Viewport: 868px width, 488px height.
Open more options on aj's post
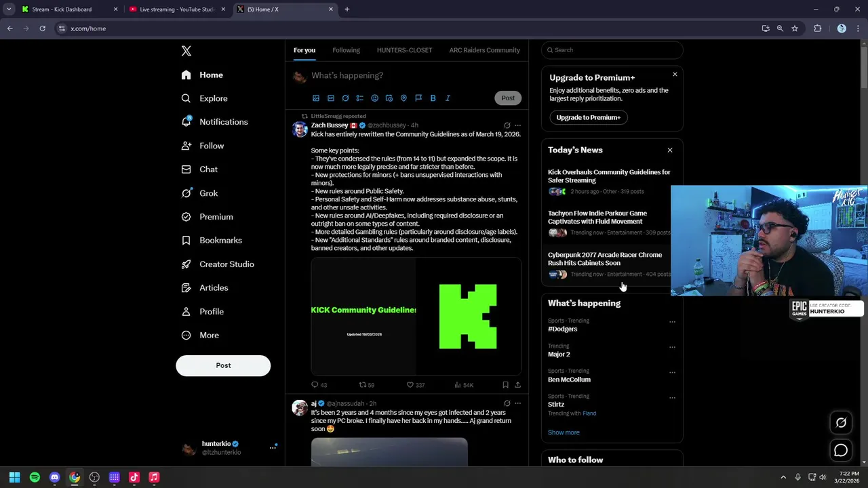517,403
